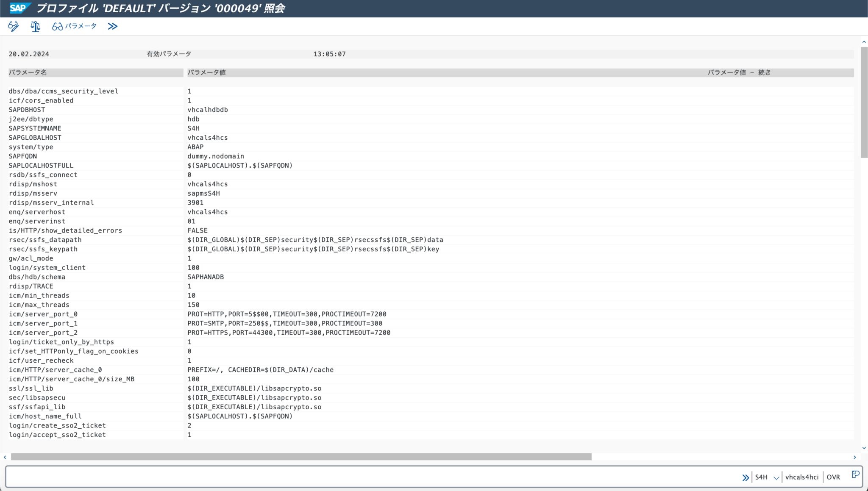This screenshot has width=868, height=491.
Task: Click the horizontal scrollbar right arrow
Action: pyautogui.click(x=855, y=457)
